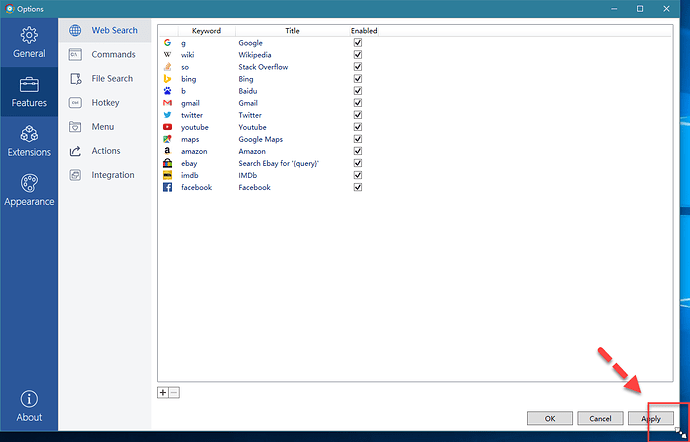Click the Gmail envelope icon
690x442 pixels.
(167, 103)
